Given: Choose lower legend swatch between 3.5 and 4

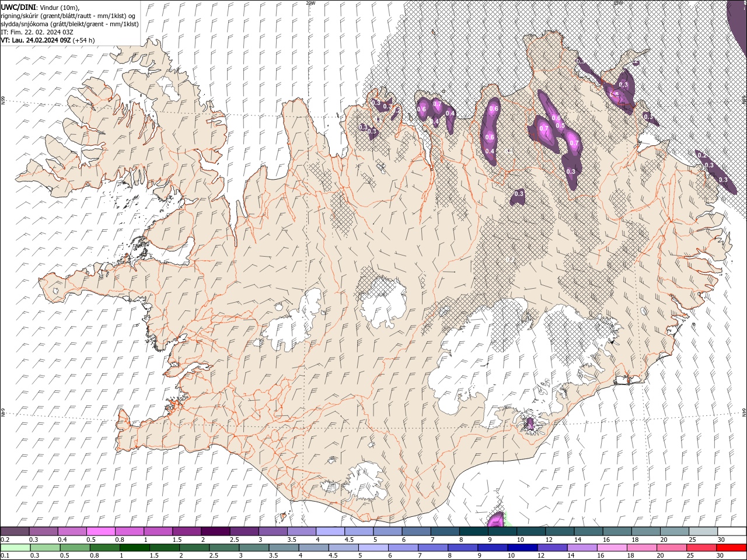Looking at the screenshot, I should [x=284, y=547].
